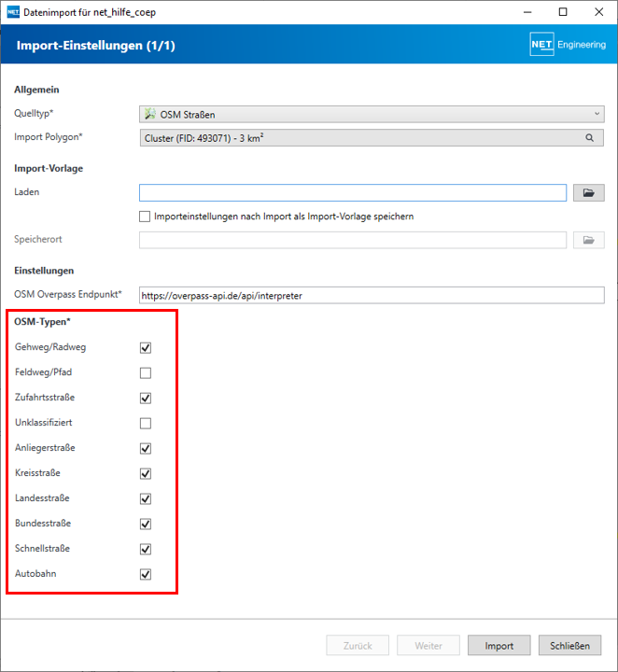Click the OSM Overpass Endpunkt URL field

pyautogui.click(x=372, y=295)
